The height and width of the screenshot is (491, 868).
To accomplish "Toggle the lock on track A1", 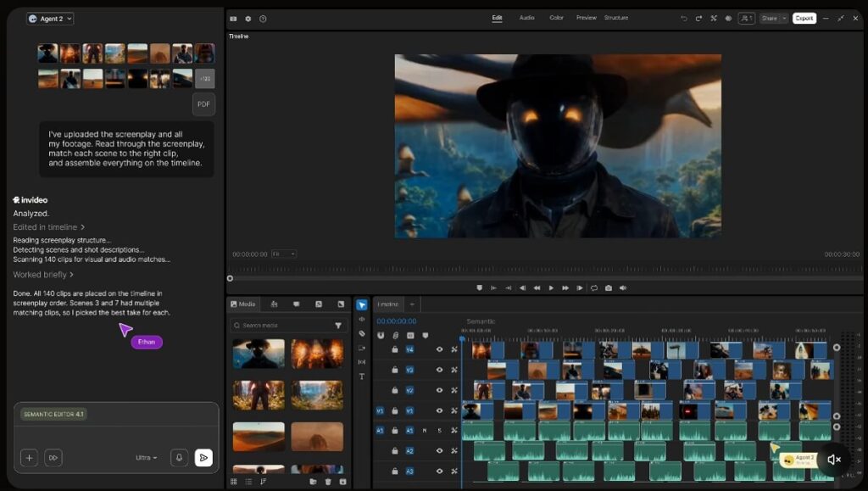I will 395,430.
